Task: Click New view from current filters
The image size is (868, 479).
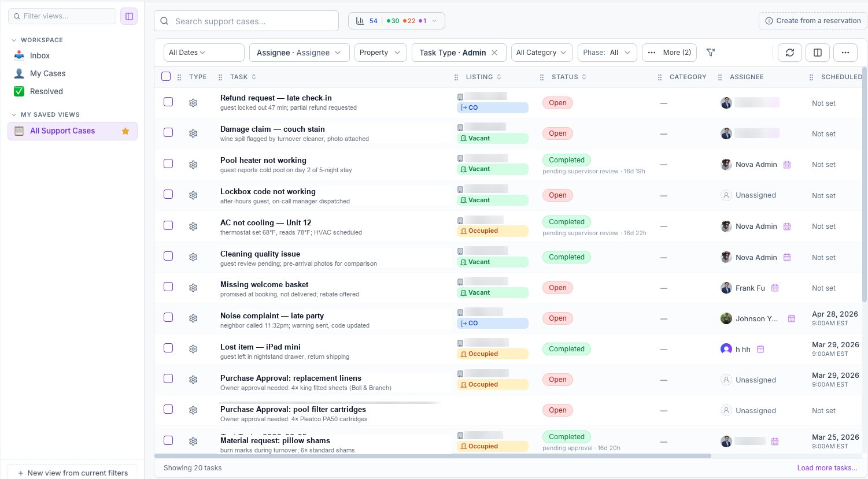Action: [73, 473]
